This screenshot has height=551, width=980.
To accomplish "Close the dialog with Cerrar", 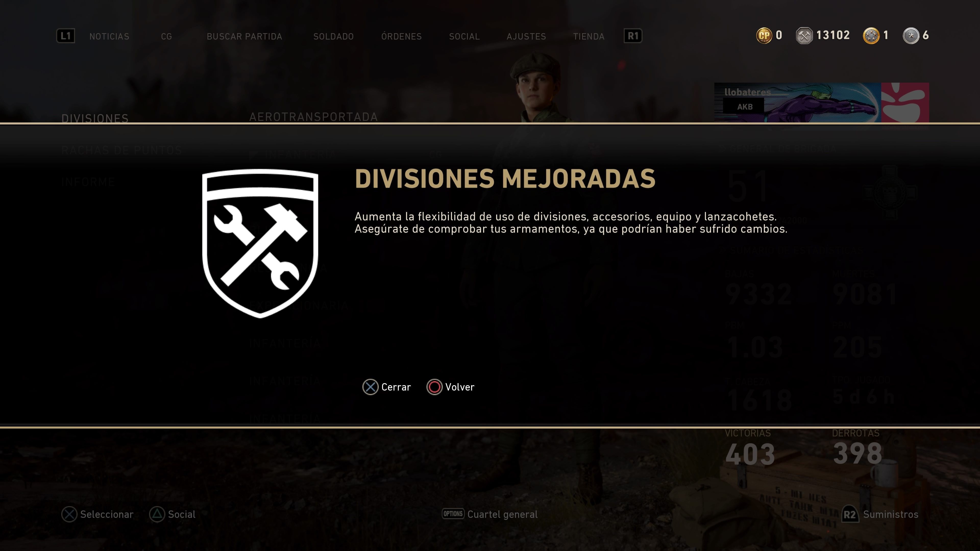I will point(387,387).
